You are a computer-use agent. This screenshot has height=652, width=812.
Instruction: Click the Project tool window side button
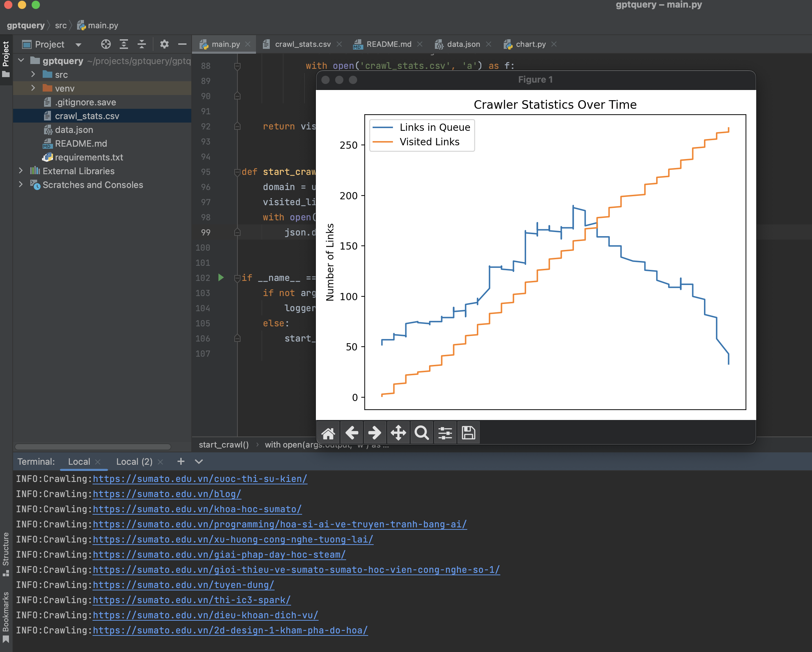pyautogui.click(x=6, y=59)
